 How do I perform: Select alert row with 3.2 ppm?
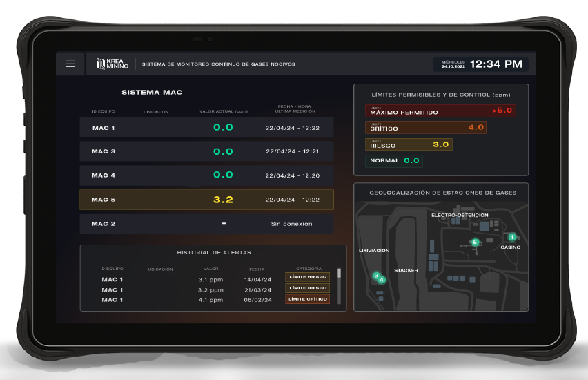click(x=215, y=290)
